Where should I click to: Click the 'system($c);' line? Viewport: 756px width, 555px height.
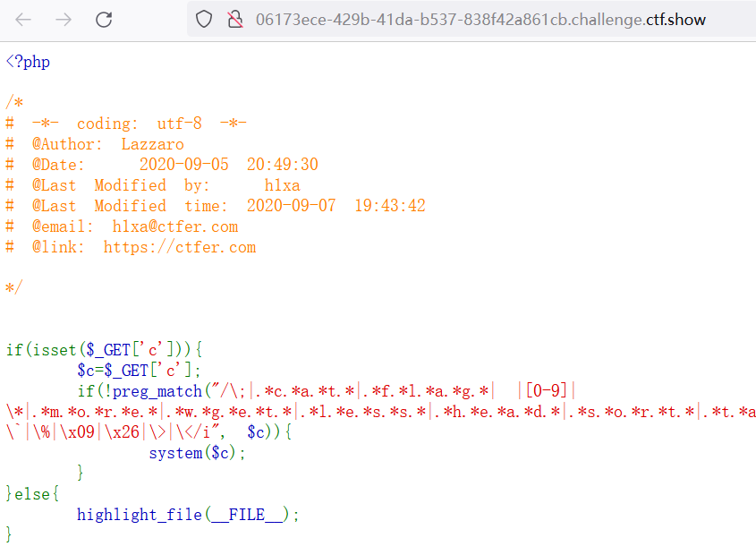coord(197,453)
